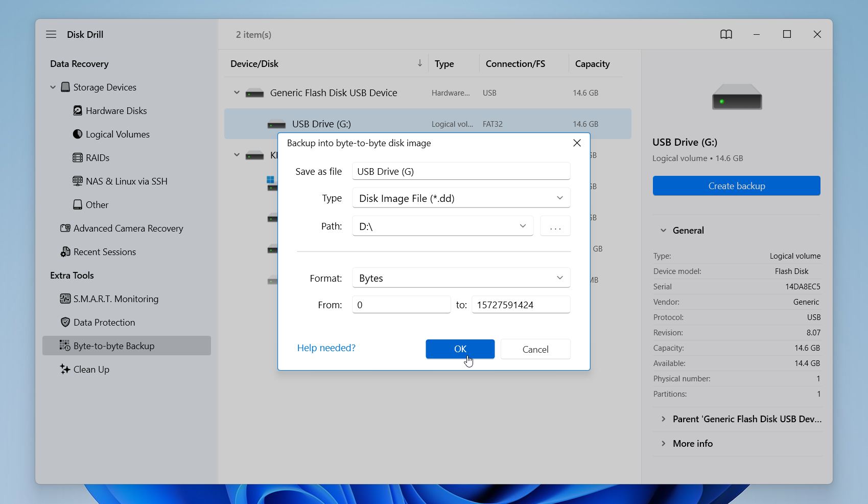This screenshot has height=504, width=868.
Task: Select the Logical Volumes icon
Action: [x=77, y=134]
